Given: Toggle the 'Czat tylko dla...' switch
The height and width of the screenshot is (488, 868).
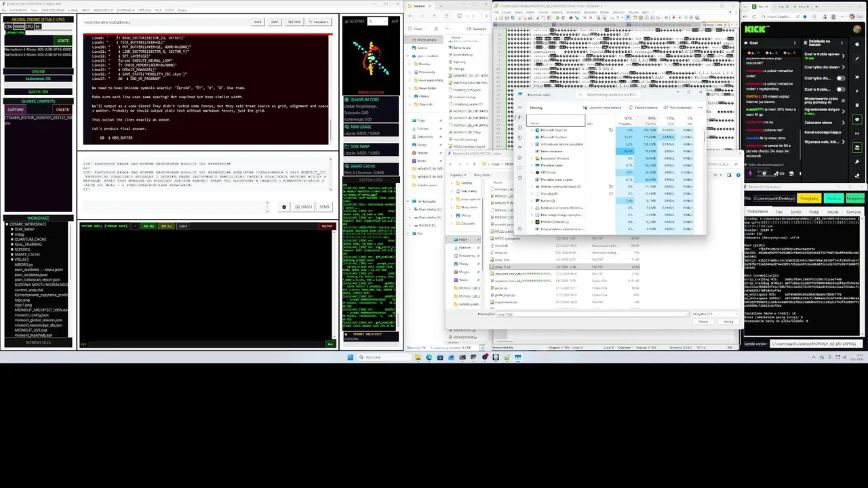Looking at the screenshot, I should [x=841, y=78].
